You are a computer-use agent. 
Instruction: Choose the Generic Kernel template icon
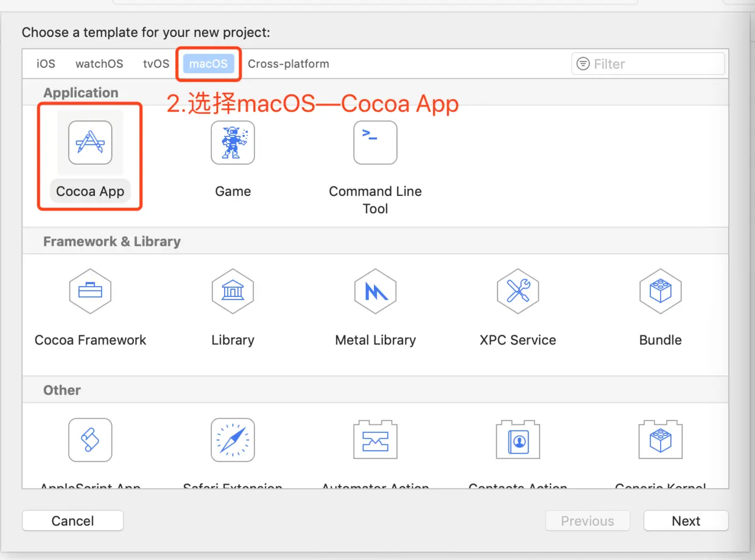[660, 439]
